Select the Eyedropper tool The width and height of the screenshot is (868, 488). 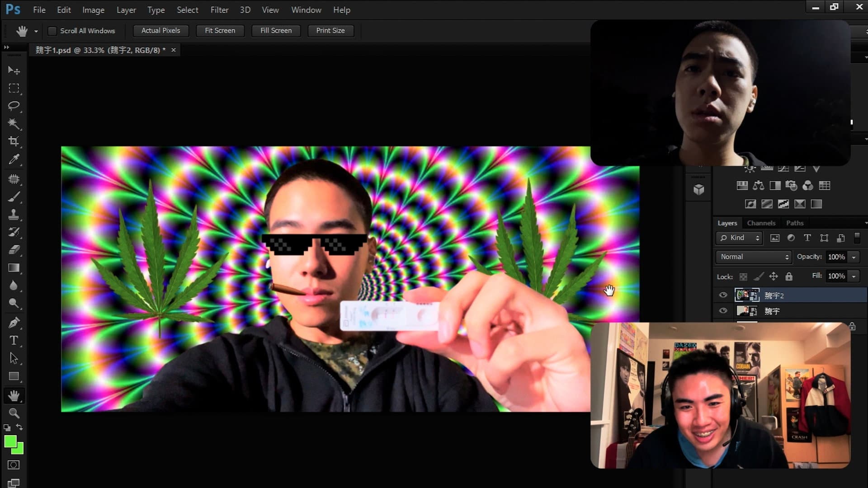(14, 160)
